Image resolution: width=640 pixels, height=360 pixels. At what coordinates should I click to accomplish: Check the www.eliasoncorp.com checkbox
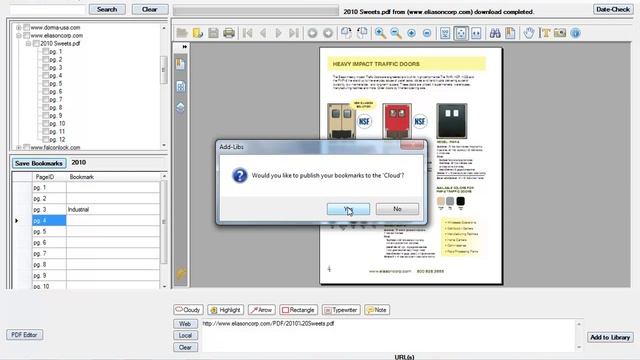pos(27,36)
